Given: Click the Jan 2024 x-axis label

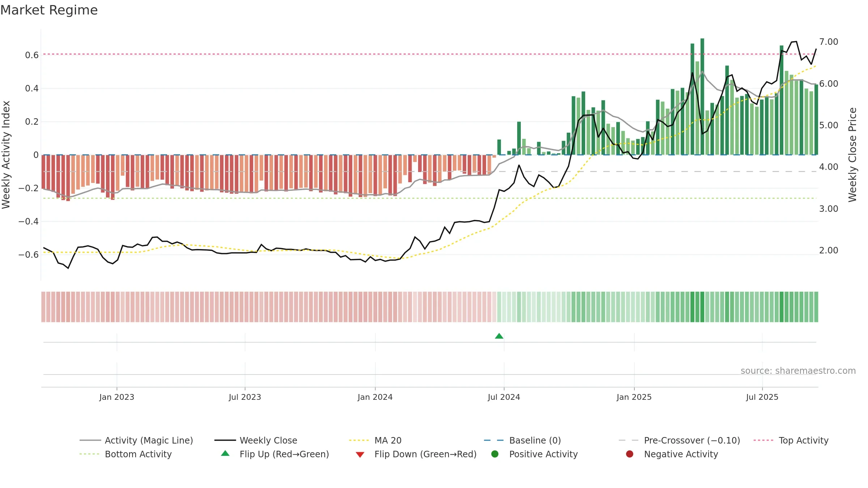Looking at the screenshot, I should pos(375,397).
